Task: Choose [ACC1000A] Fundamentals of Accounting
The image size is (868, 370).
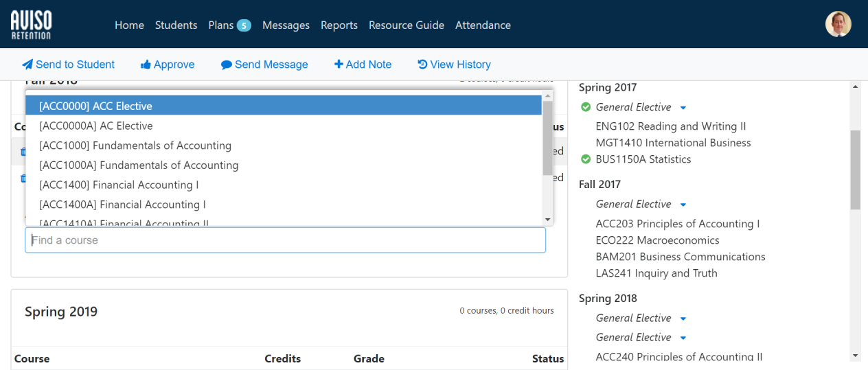Action: coord(284,165)
